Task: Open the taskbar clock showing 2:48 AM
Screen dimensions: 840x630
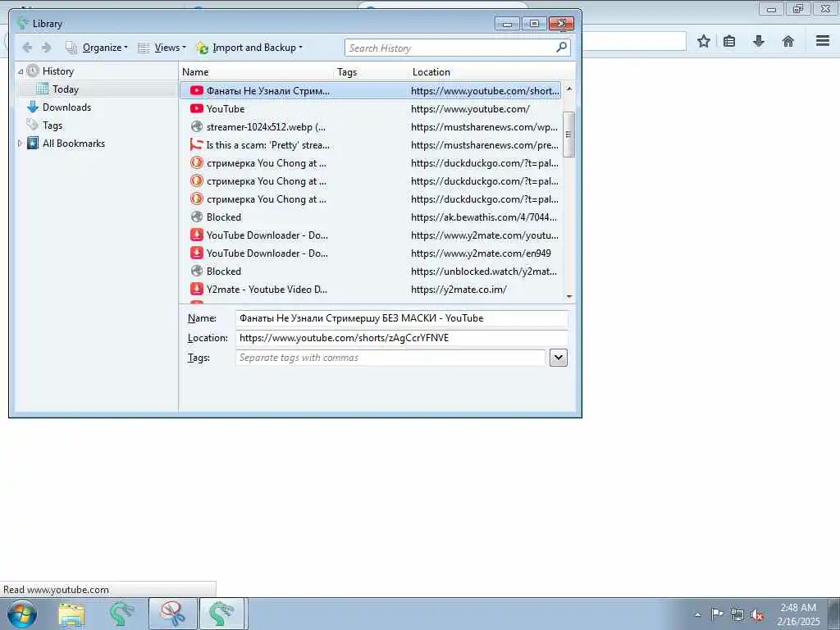Action: pos(798,614)
